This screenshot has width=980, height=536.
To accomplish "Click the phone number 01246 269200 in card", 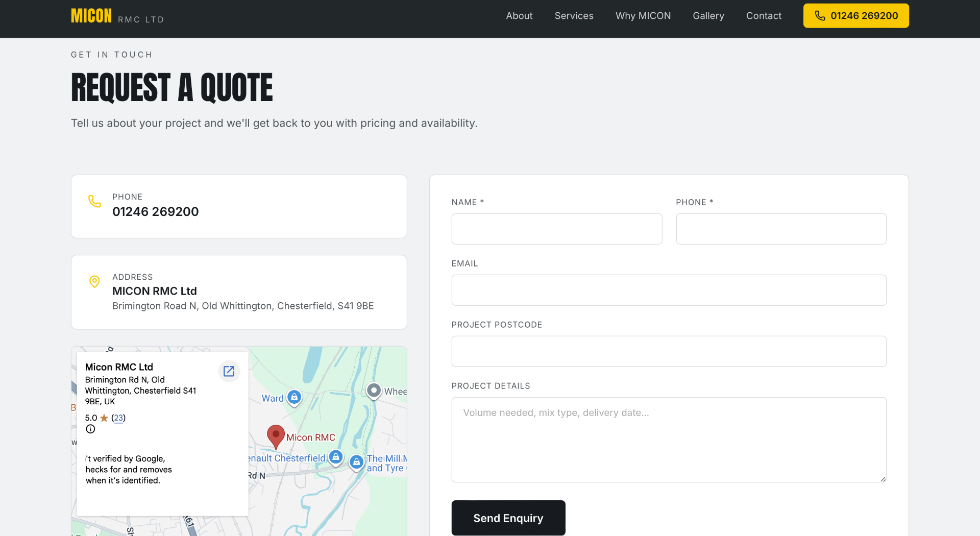I will pyautogui.click(x=155, y=211).
